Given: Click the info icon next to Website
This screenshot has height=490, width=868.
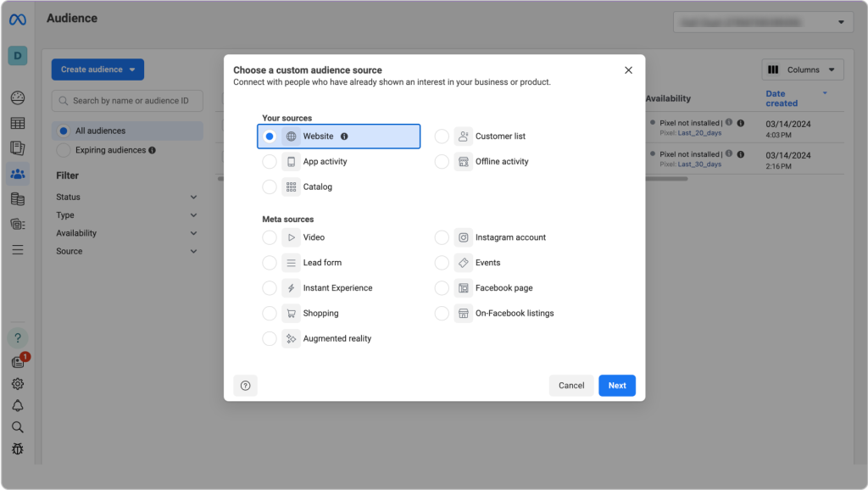Looking at the screenshot, I should pos(344,136).
